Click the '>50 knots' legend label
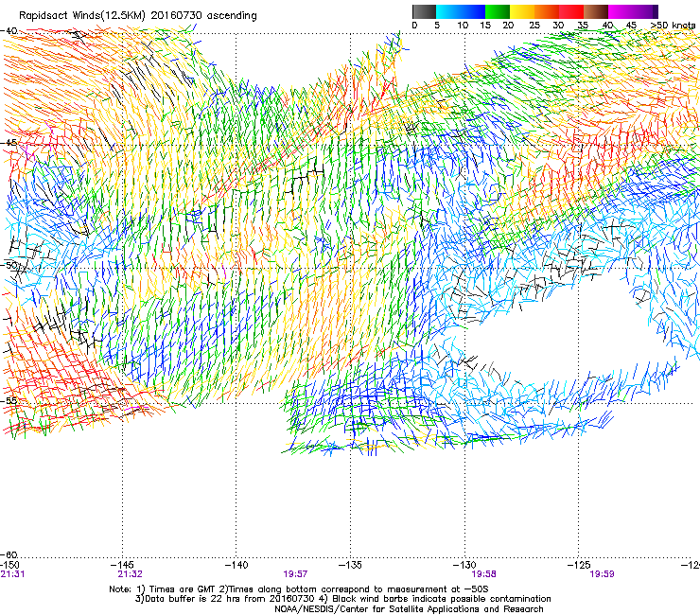 673,26
